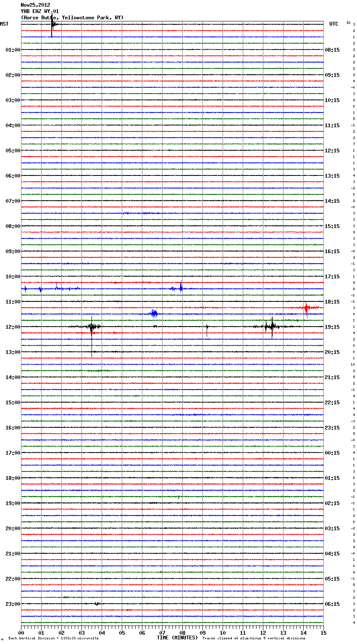Click the "23:15" UTC time label
Viewport: 357px width, 644px height.
point(332,428)
